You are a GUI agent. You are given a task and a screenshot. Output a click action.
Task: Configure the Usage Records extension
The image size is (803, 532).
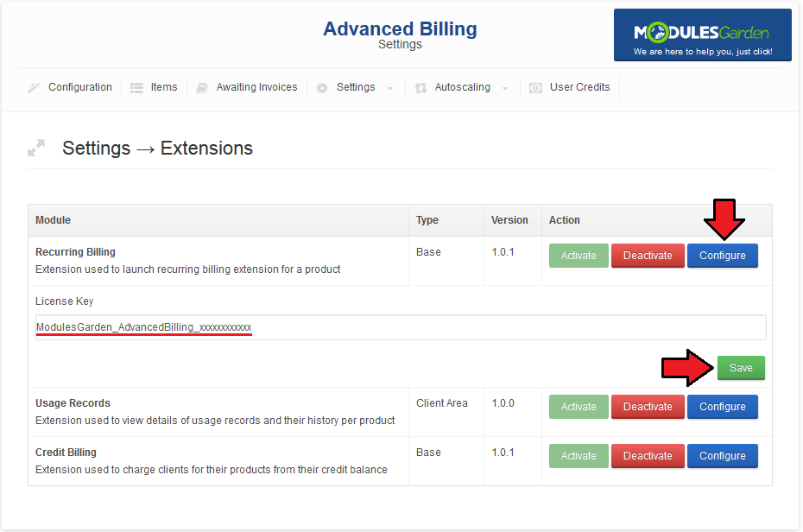(x=723, y=407)
